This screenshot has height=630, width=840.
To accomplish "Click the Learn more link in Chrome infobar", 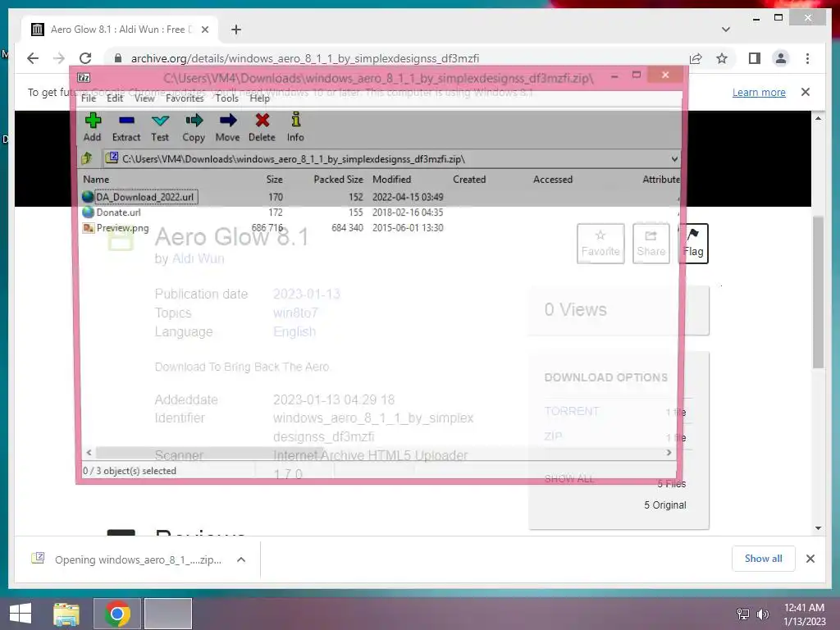I will click(759, 92).
